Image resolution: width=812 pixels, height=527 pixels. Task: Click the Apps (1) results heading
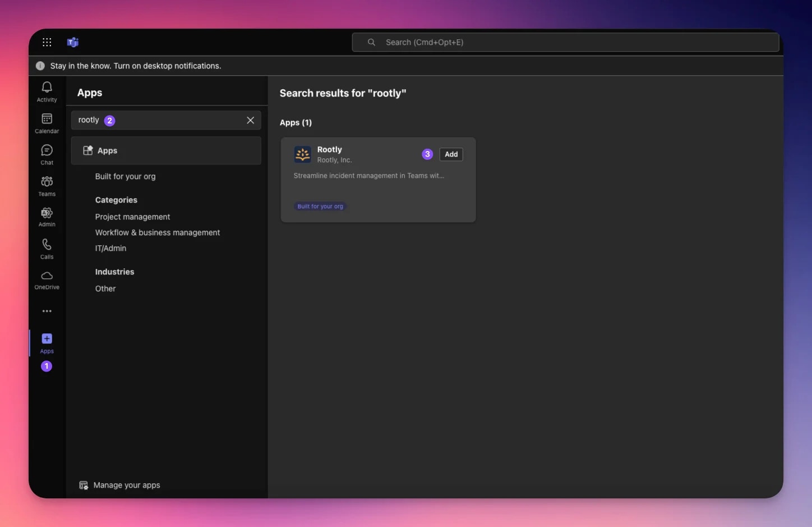coord(296,122)
